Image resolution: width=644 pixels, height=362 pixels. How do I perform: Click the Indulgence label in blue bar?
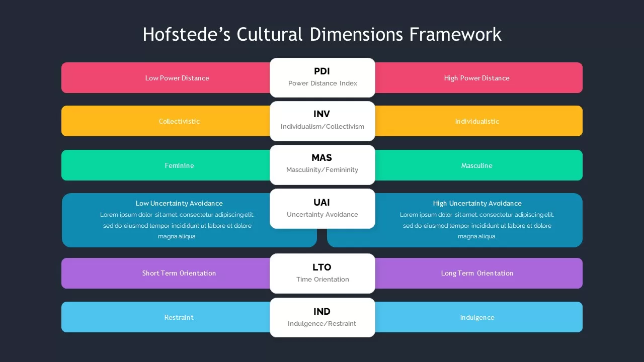(477, 318)
